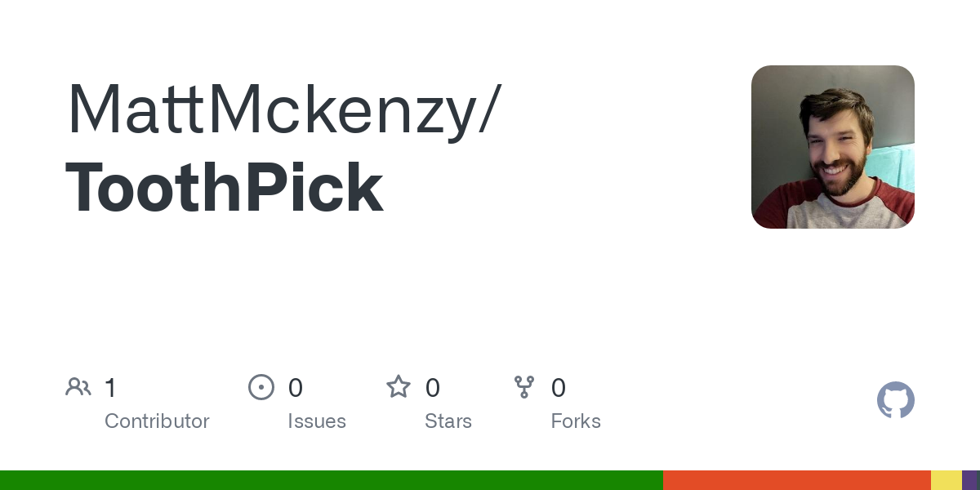Select the Issues label

point(317,421)
